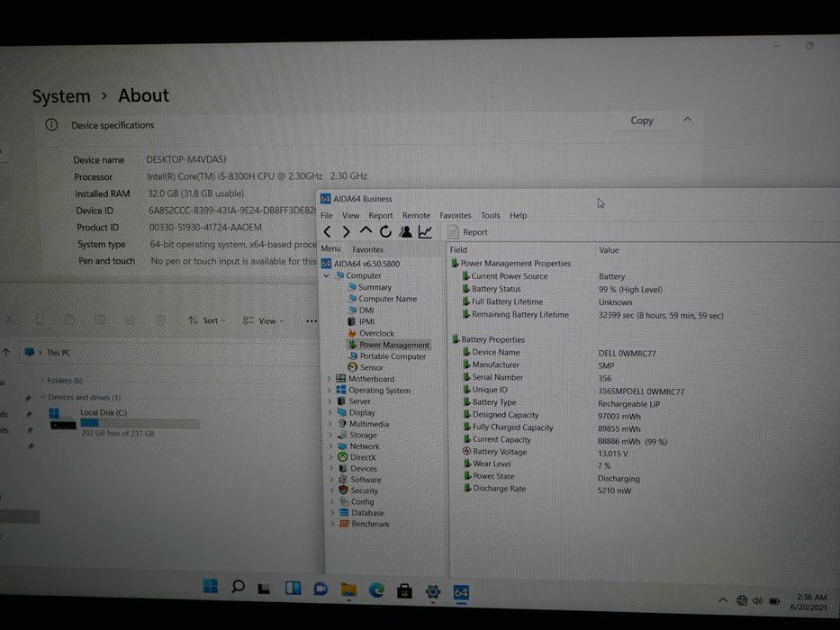Expand the Multimedia node
The width and height of the screenshot is (840, 630).
click(330, 424)
